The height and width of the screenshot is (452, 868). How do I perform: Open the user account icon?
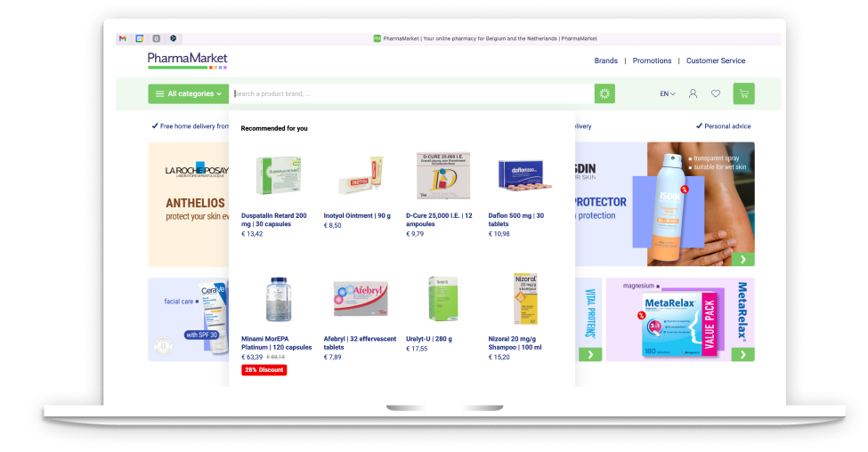(x=693, y=93)
